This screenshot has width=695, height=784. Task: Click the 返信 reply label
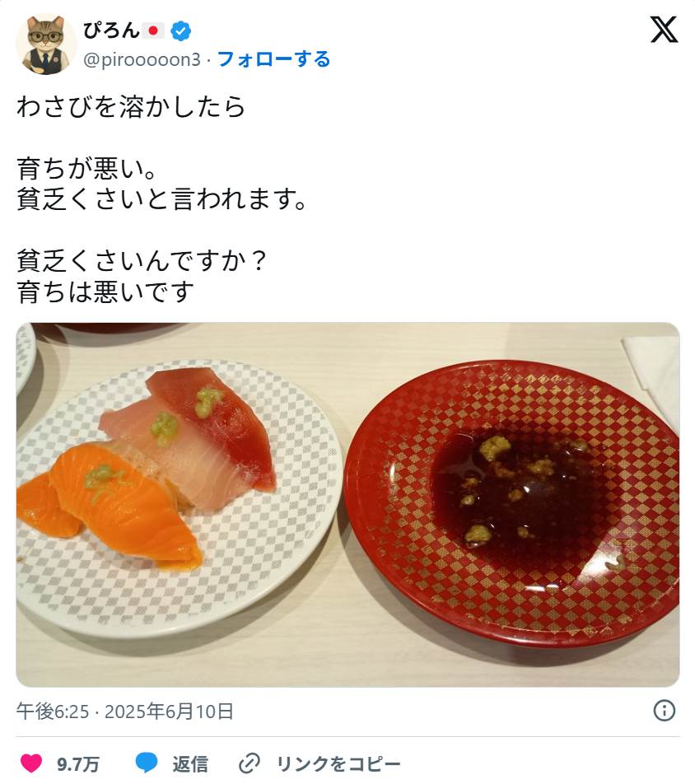click(190, 764)
